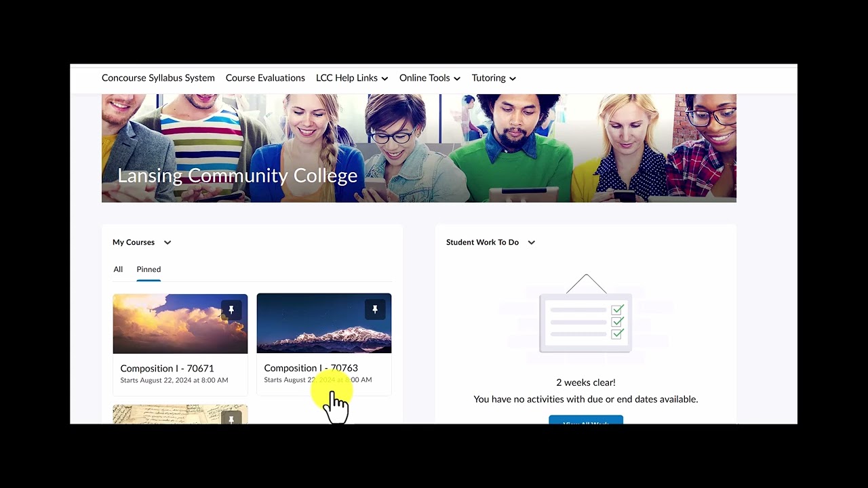
Task: Expand the Student Work To Do menu
Action: coord(532,242)
